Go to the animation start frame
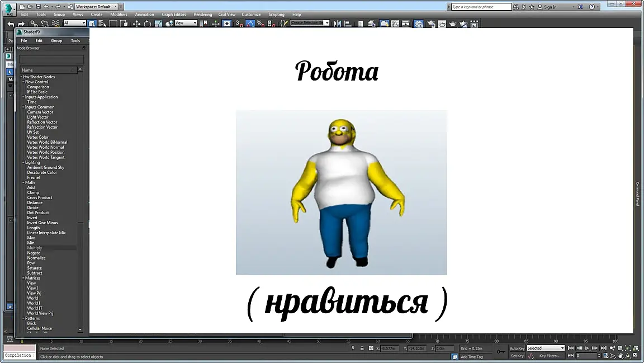 (x=570, y=348)
